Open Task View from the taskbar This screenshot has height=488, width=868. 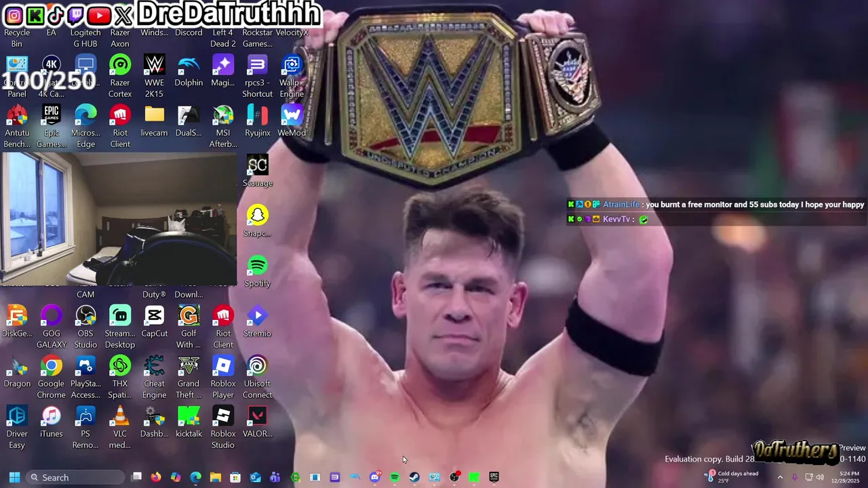[136, 477]
